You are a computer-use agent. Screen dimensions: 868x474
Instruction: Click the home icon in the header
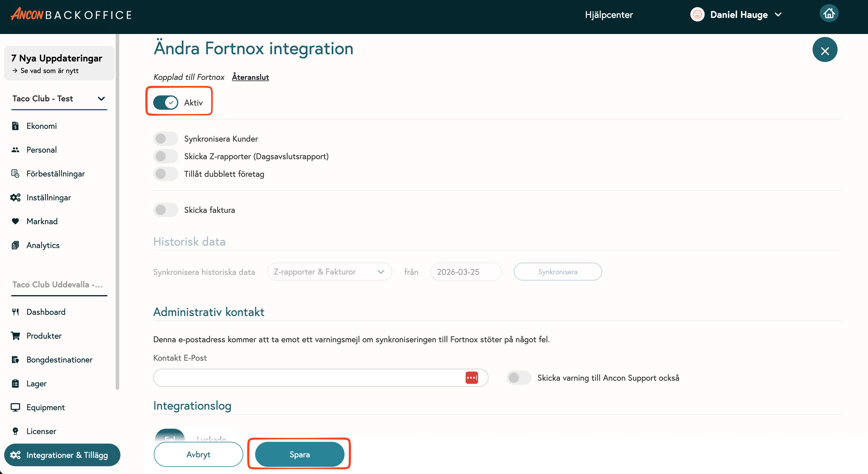click(829, 14)
